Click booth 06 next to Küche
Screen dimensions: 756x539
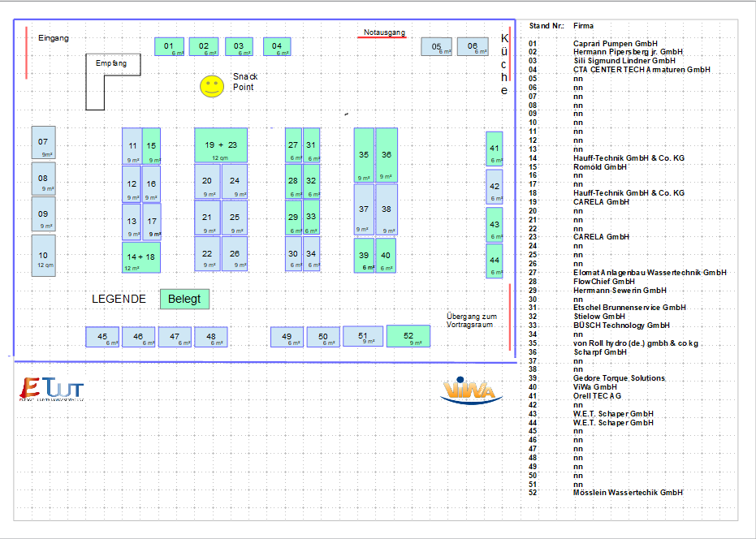tap(473, 47)
